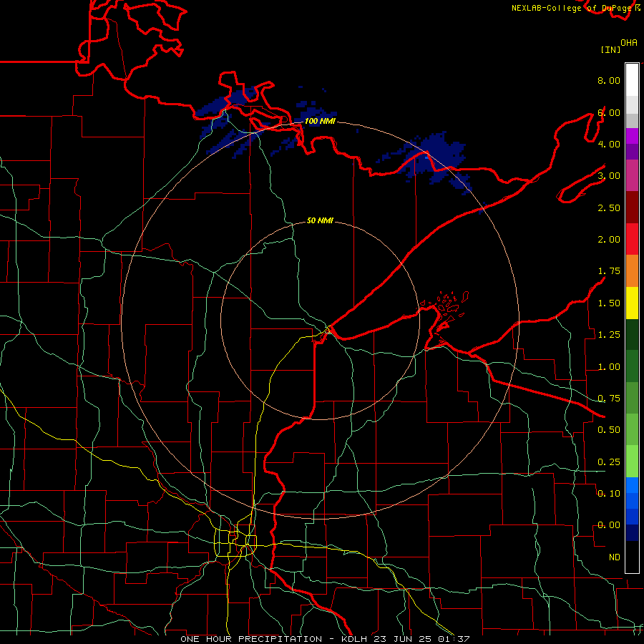The image size is (644, 644).
Task: Click the bright blue swatch near 0.10
Action: (632, 485)
